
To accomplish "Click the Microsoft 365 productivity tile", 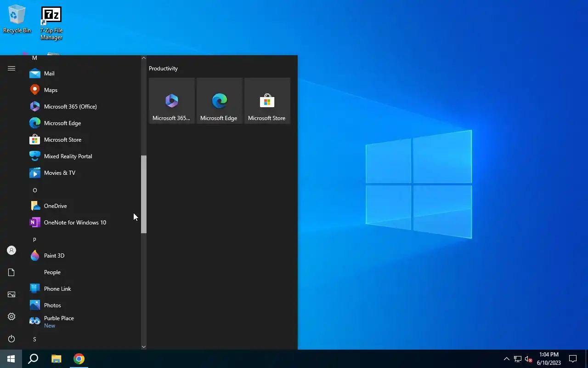I will point(172,101).
